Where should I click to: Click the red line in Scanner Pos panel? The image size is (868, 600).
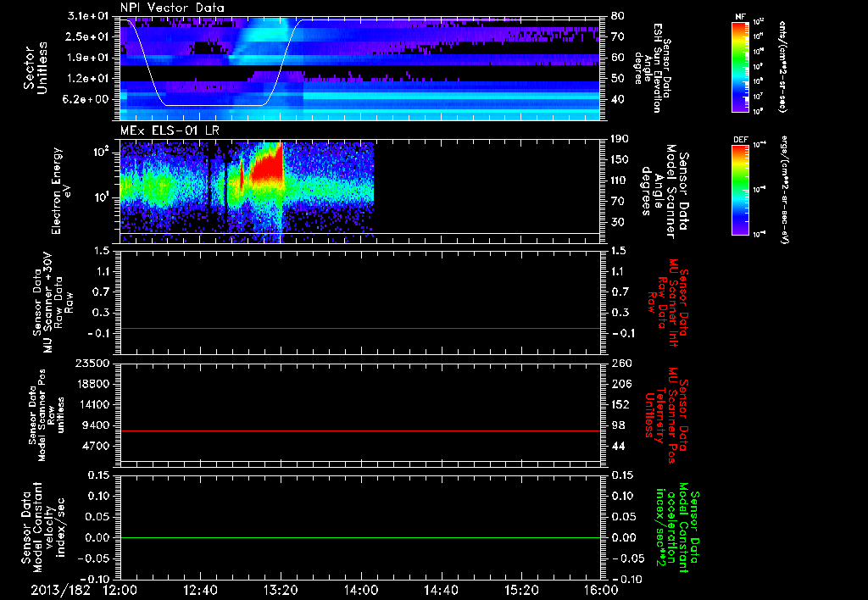[x=360, y=431]
